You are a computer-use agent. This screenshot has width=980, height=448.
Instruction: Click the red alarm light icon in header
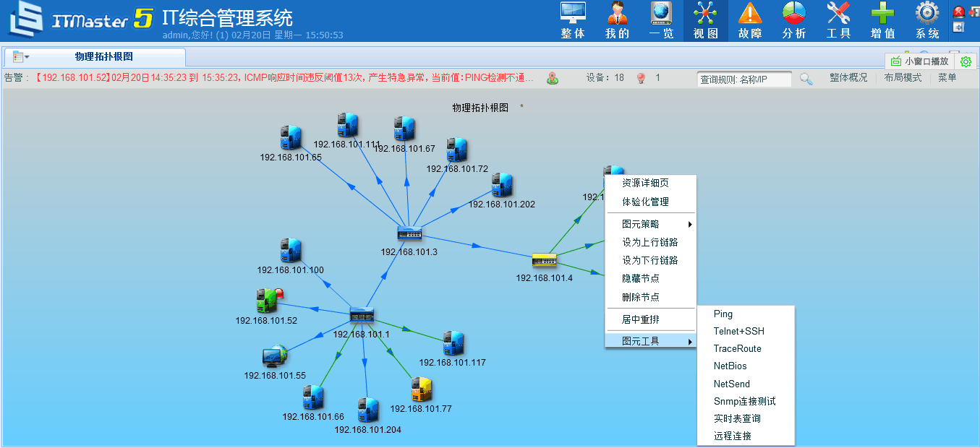[958, 12]
